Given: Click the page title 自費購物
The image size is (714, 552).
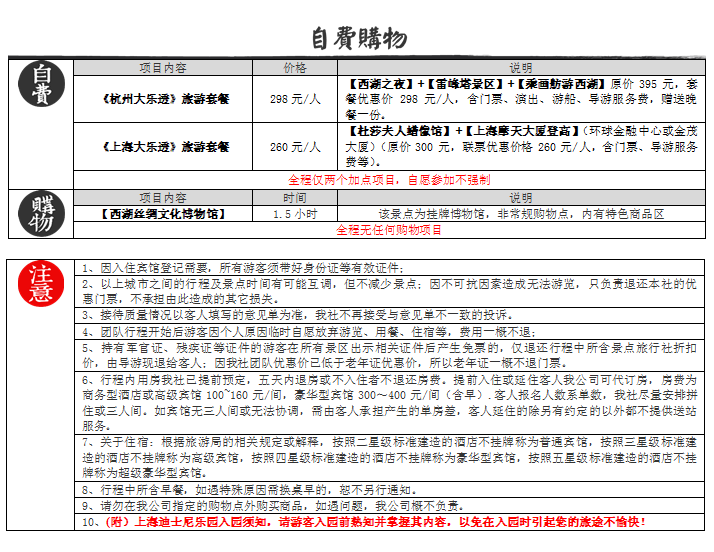Looking at the screenshot, I should tap(359, 38).
